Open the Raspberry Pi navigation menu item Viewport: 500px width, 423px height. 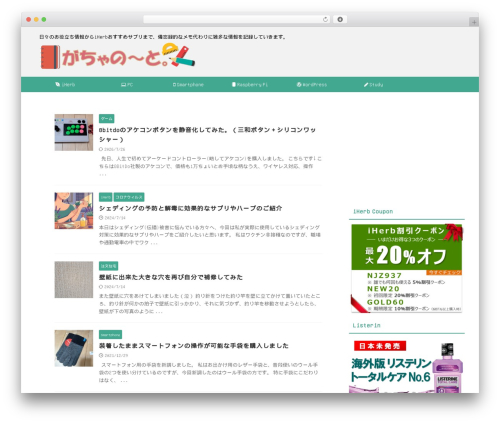click(x=250, y=85)
